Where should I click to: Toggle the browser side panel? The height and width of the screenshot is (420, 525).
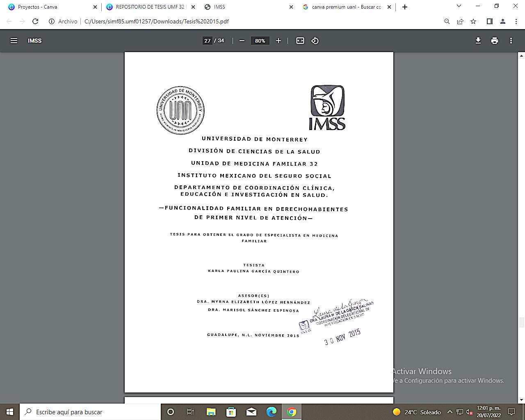pos(489,21)
